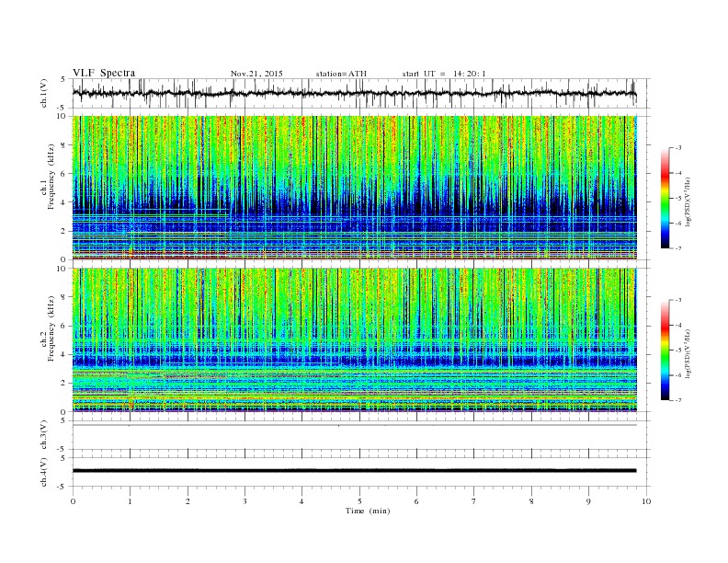This screenshot has width=728, height=563.
Task: Click the "station=ATH" header label
Action: [341, 74]
